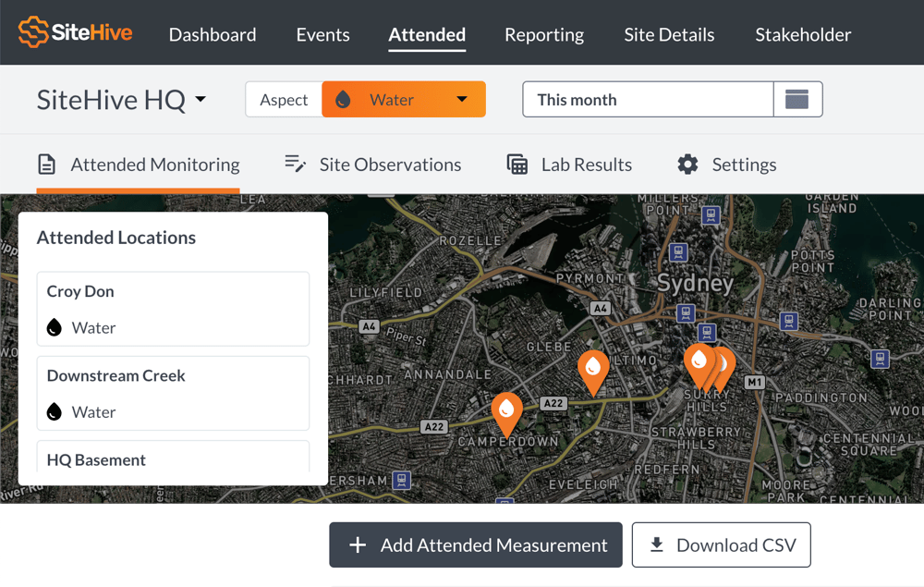This screenshot has height=587, width=924.
Task: Click the This month date field
Action: 648,99
